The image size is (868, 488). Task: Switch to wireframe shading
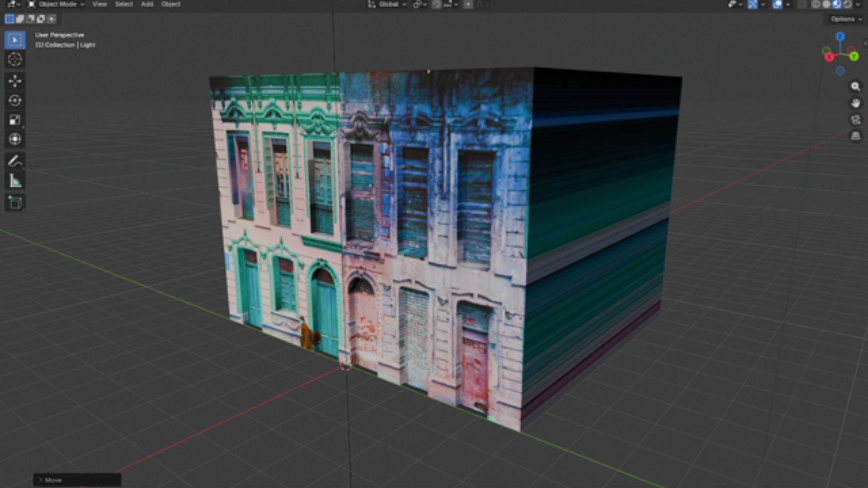point(816,5)
